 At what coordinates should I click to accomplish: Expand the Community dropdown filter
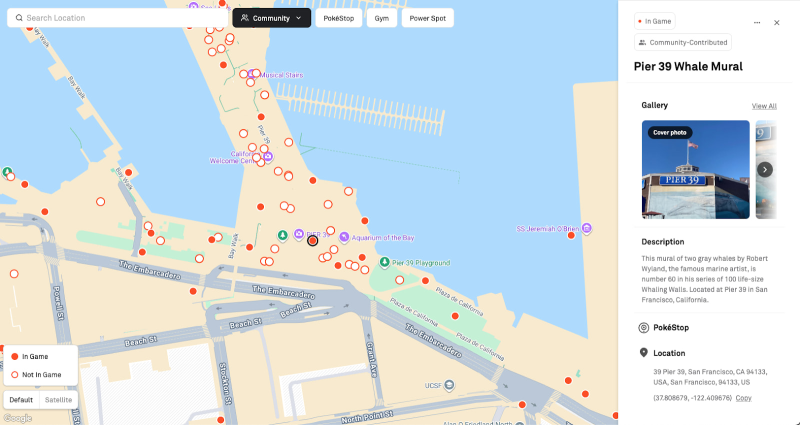[x=272, y=18]
